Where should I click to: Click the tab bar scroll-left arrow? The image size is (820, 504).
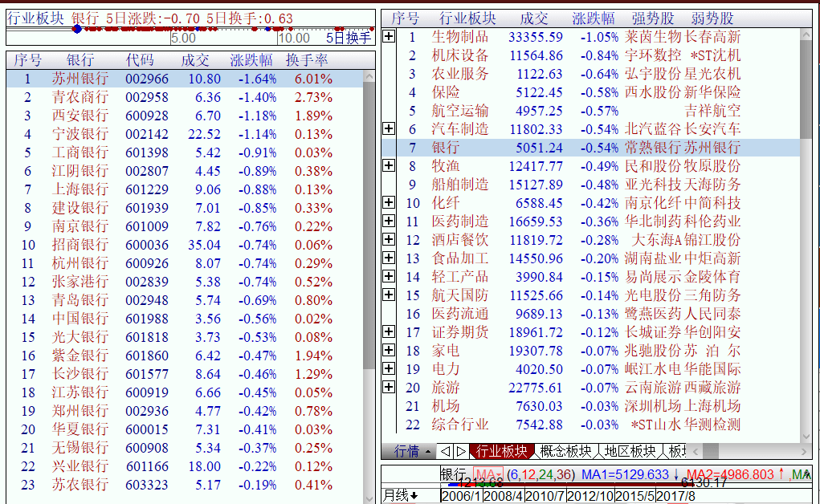[696, 451]
